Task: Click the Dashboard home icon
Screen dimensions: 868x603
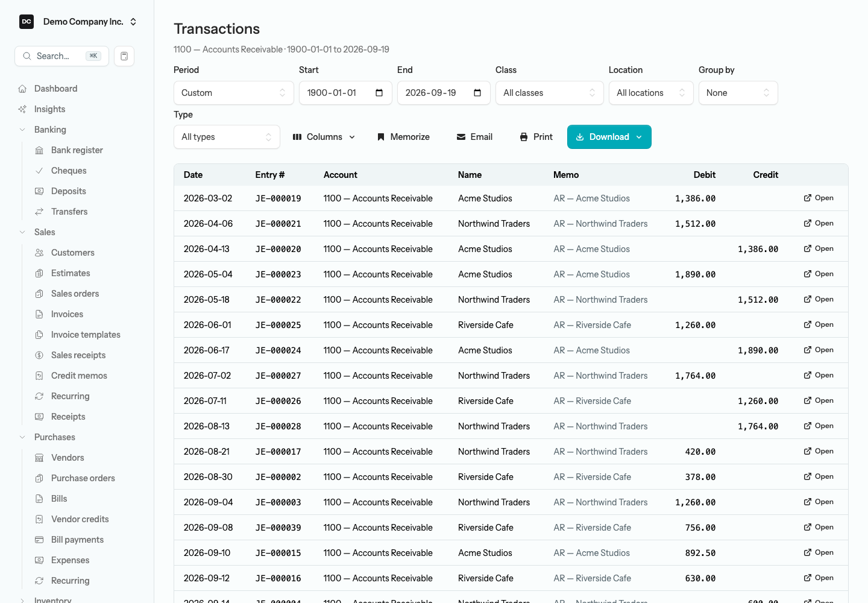Action: click(x=22, y=89)
